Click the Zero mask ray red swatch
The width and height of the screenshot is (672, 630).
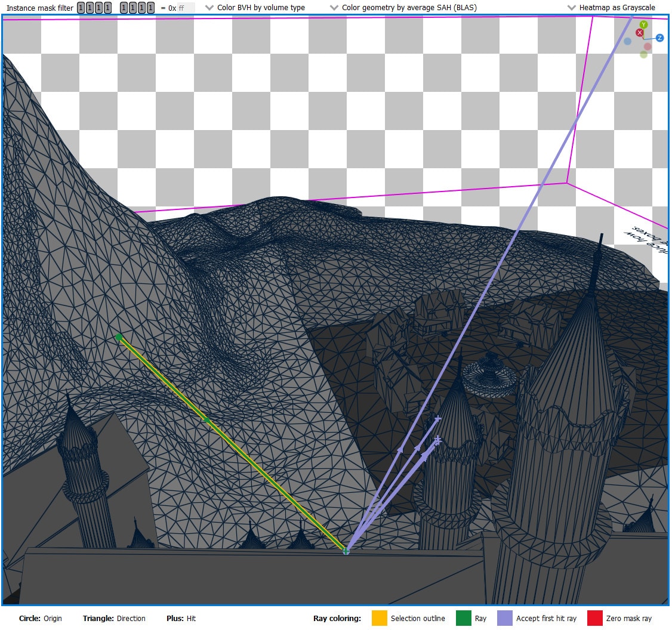595,619
